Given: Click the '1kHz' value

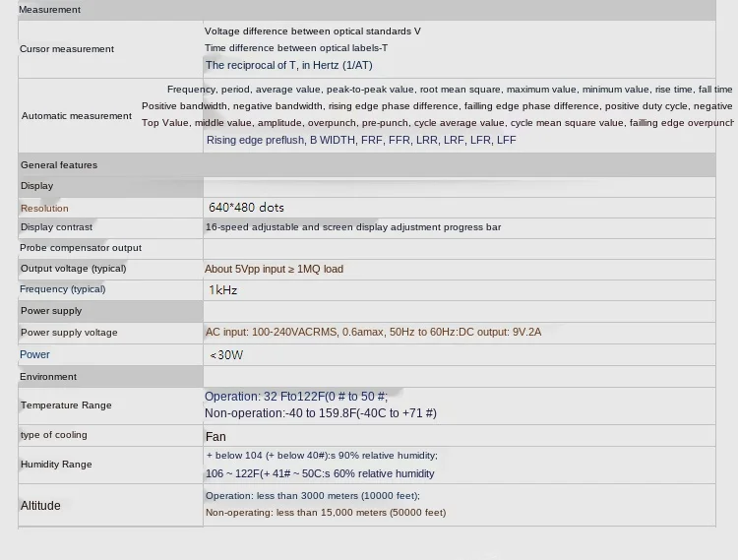Looking at the screenshot, I should coord(222,290).
